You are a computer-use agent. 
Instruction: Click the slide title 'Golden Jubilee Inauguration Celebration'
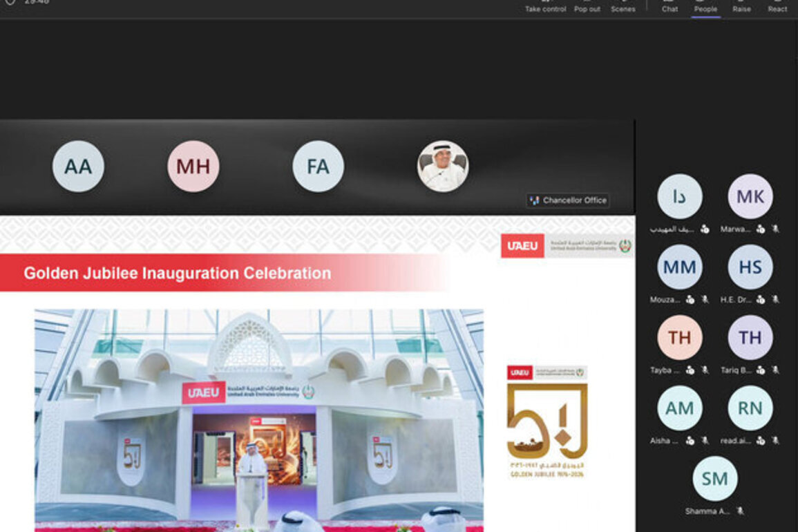177,274
